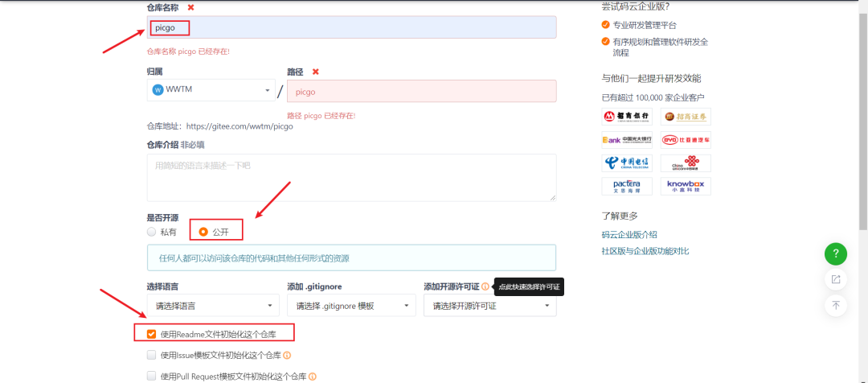Open the 请选择开源许可证 license dropdown
Viewport: 868px width, 383px height.
490,306
